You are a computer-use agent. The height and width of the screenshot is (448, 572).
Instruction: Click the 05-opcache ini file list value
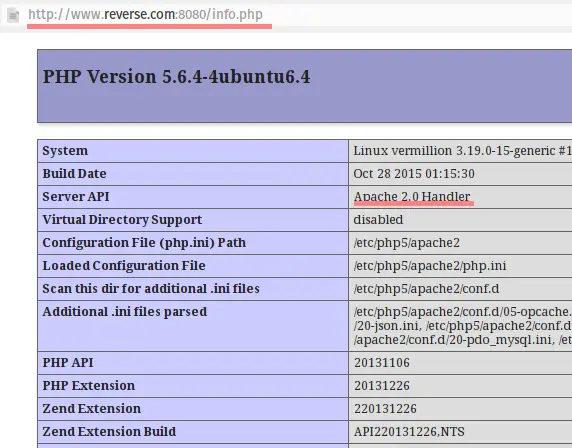point(462,326)
